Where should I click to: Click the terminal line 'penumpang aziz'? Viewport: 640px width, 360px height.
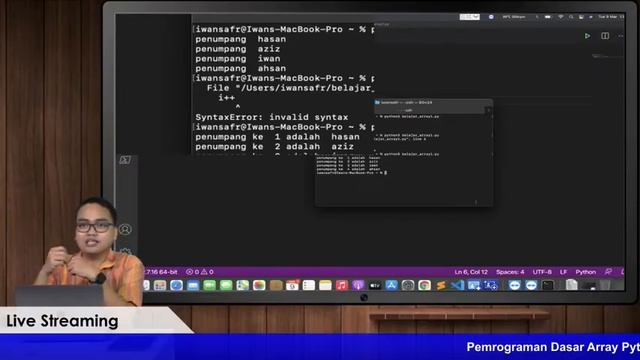[x=238, y=49]
